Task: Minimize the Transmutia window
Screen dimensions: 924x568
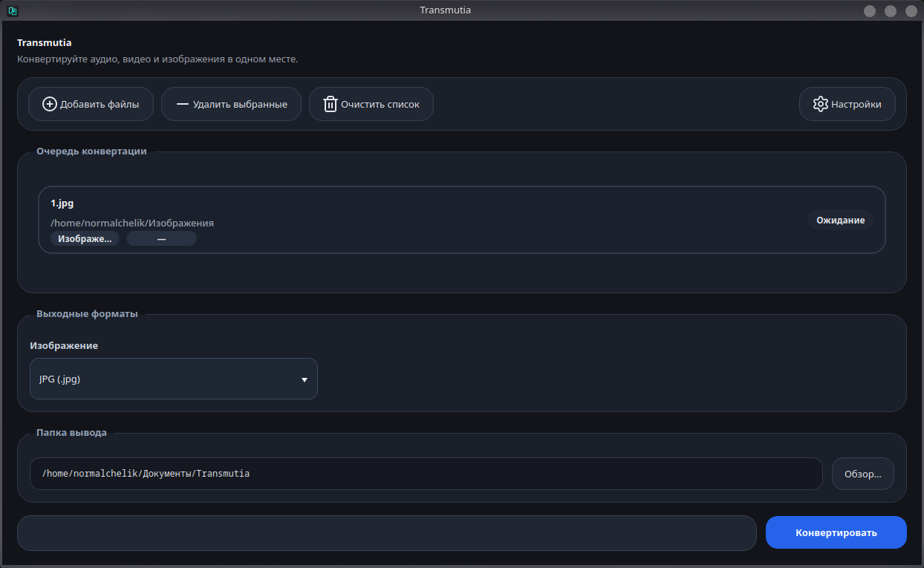Action: coord(870,10)
